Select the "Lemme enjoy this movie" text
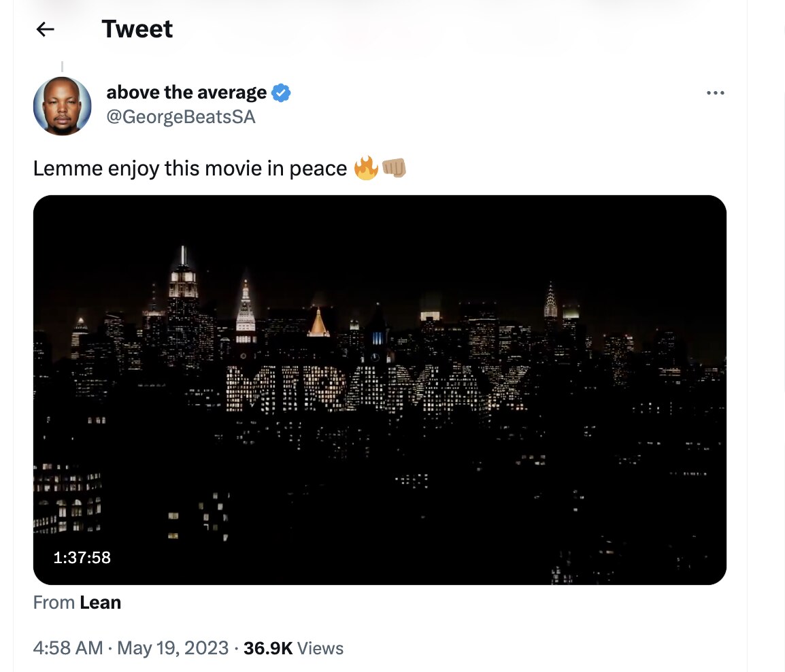785x672 pixels. [x=190, y=169]
